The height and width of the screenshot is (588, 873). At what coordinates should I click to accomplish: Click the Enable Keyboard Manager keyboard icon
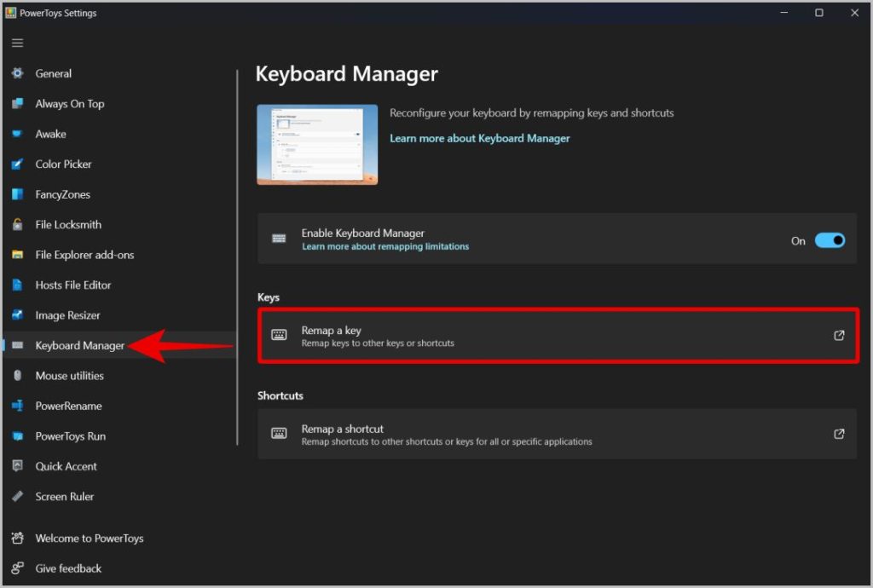pyautogui.click(x=279, y=239)
